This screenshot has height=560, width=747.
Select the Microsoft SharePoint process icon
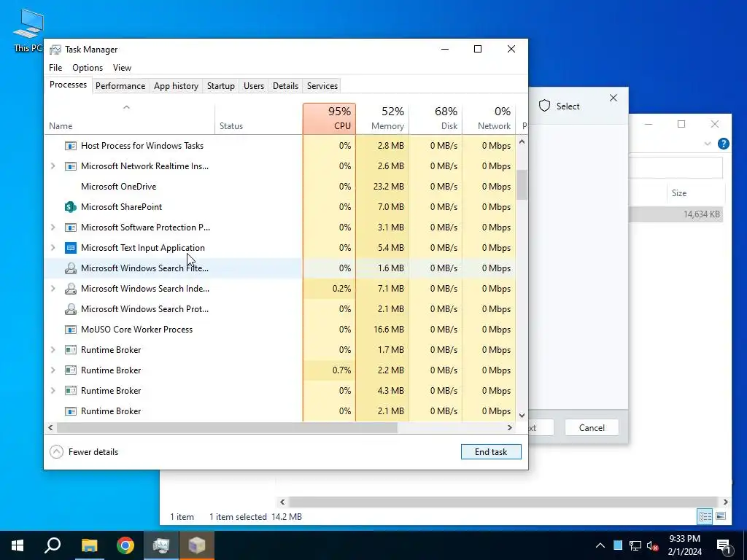(71, 206)
